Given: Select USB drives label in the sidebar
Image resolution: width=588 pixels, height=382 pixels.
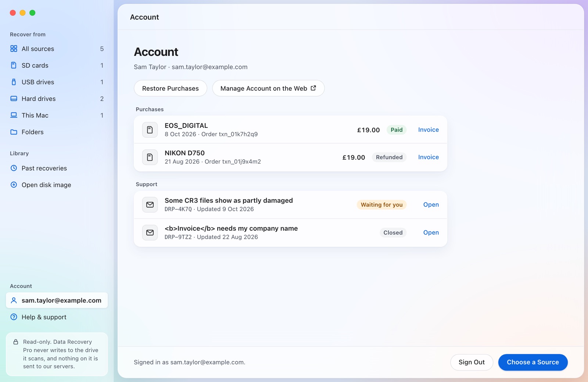Looking at the screenshot, I should [38, 82].
